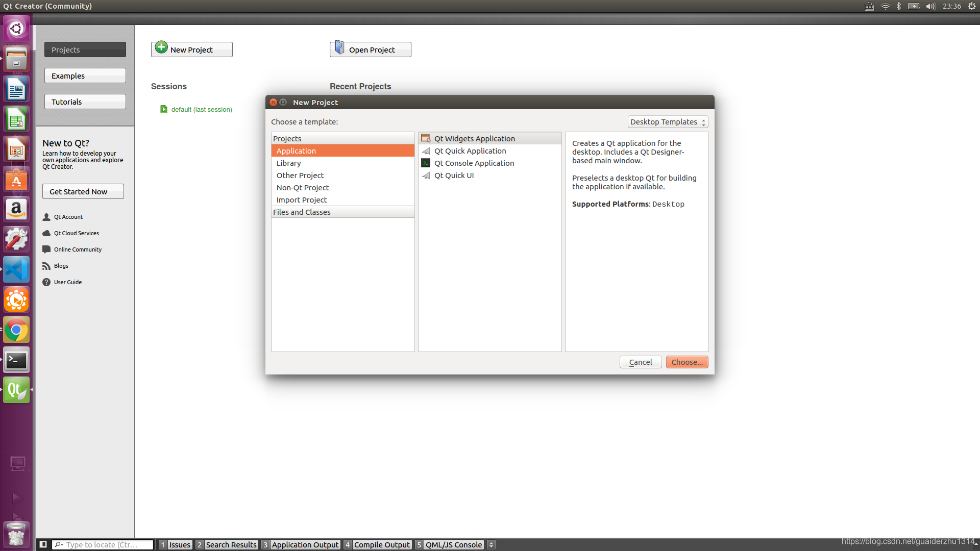Select the Qt Widgets Application template
Screen dimensions: 980x551
[490, 138]
